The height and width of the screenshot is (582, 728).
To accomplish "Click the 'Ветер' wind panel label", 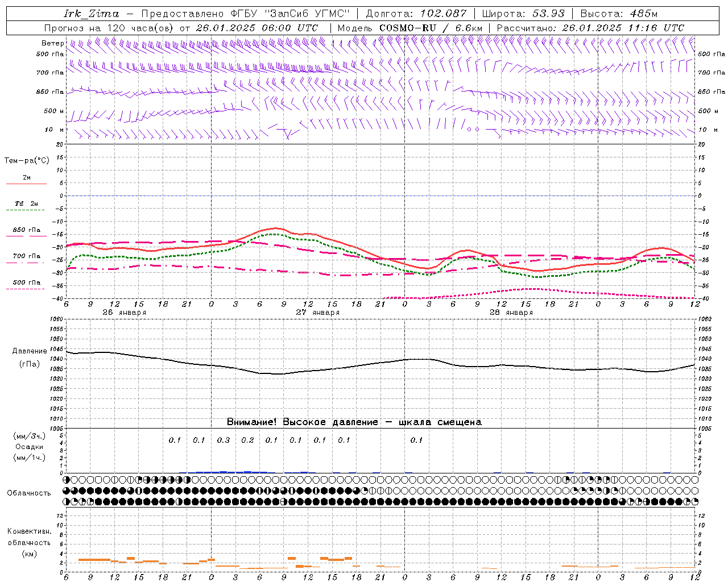I will (x=52, y=43).
